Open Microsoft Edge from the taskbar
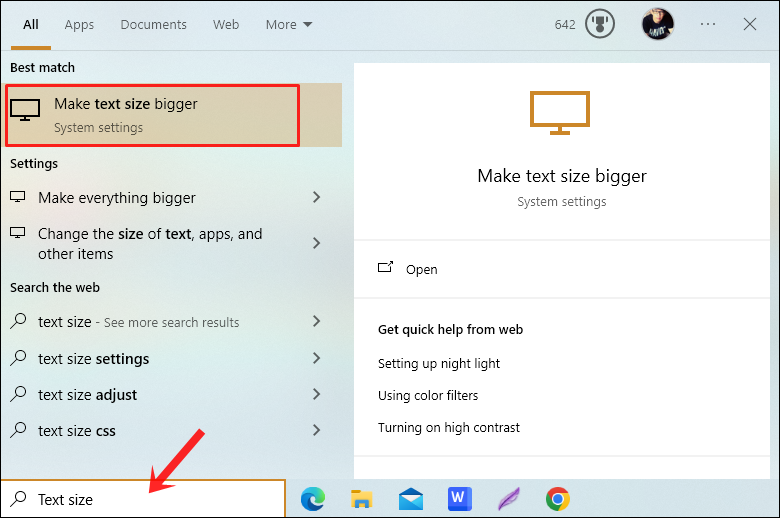The image size is (780, 518). (313, 499)
